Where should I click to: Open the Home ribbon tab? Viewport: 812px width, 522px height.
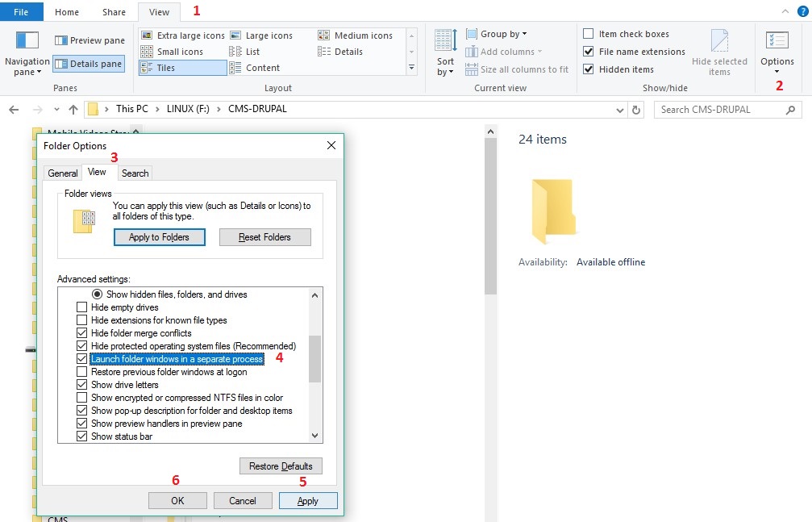tap(66, 11)
